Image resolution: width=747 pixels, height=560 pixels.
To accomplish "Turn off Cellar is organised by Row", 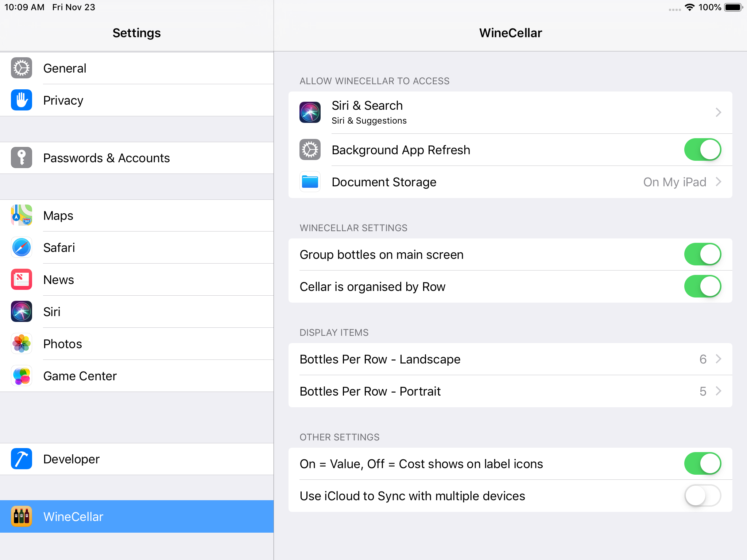I will pyautogui.click(x=702, y=286).
